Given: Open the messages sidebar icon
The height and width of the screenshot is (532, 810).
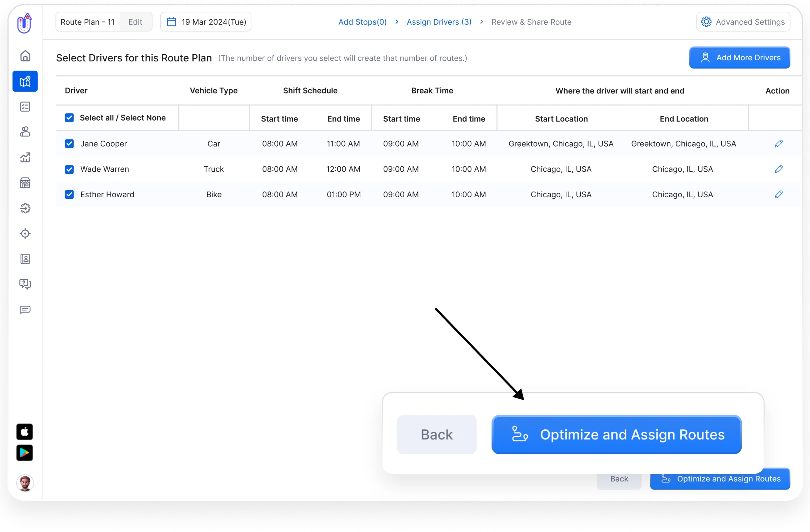Looking at the screenshot, I should (x=25, y=310).
